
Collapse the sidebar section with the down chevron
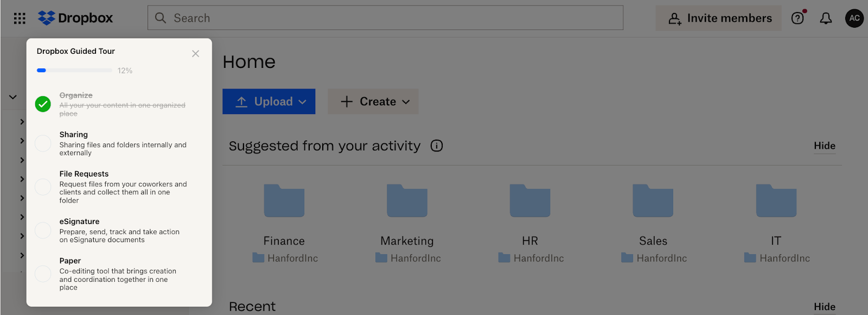[x=12, y=97]
